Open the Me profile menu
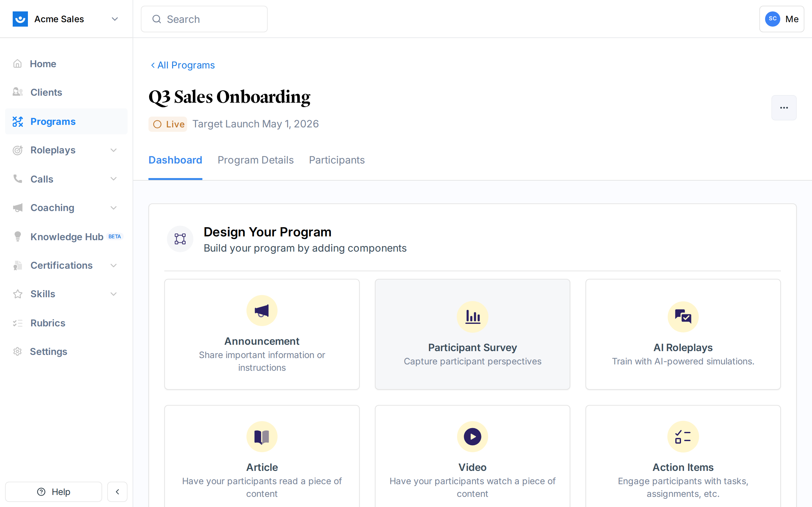 781,19
